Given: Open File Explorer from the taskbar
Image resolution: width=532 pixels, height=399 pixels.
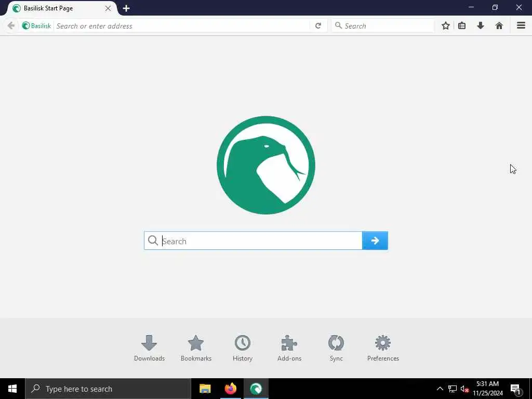Looking at the screenshot, I should tap(205, 389).
